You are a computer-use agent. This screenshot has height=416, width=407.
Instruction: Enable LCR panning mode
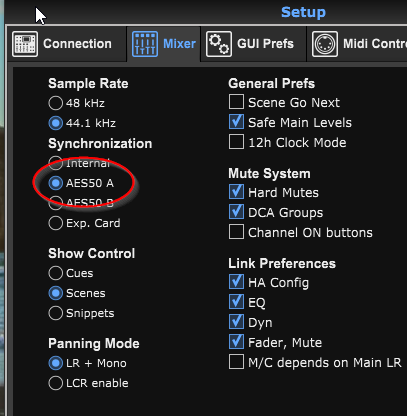pos(56,383)
